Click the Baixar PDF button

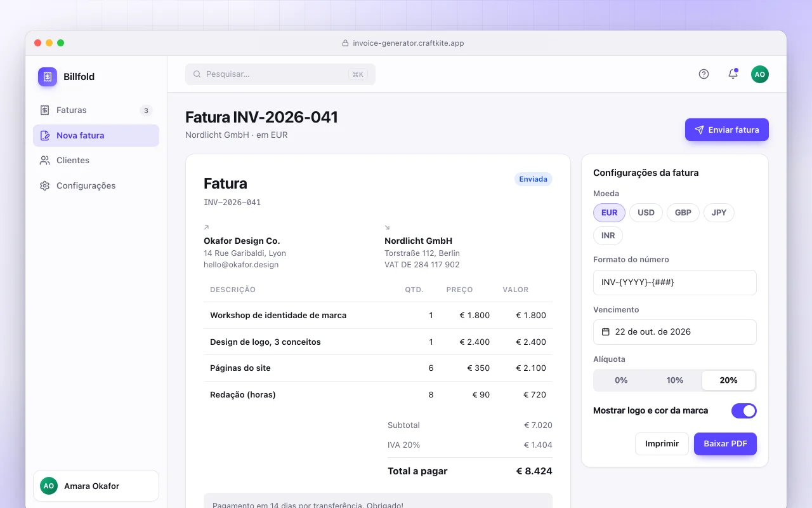725,444
